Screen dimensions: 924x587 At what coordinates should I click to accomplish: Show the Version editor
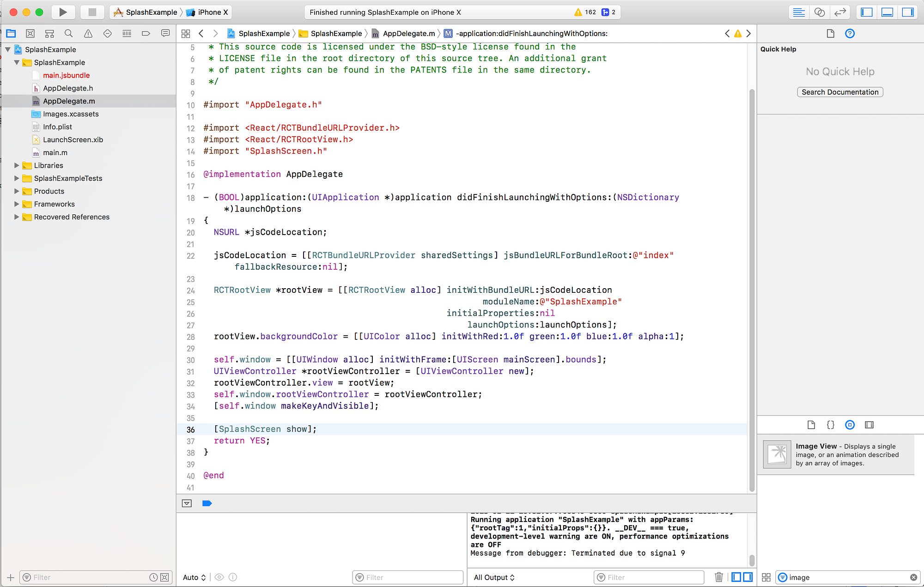(x=840, y=12)
